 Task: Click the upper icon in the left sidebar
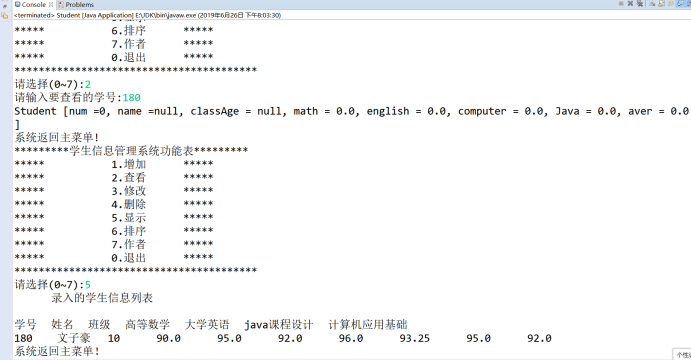click(5, 6)
